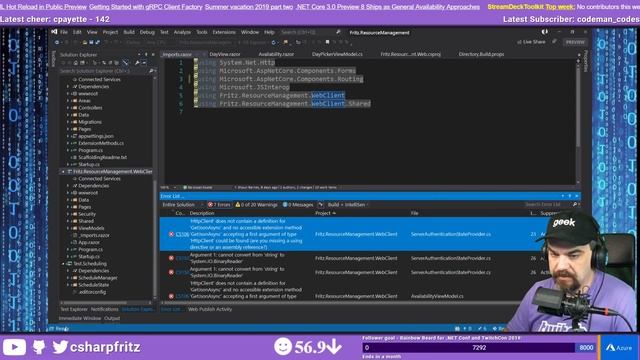Switch to the Notifications tab
The height and width of the screenshot is (360, 640).
coord(104,309)
